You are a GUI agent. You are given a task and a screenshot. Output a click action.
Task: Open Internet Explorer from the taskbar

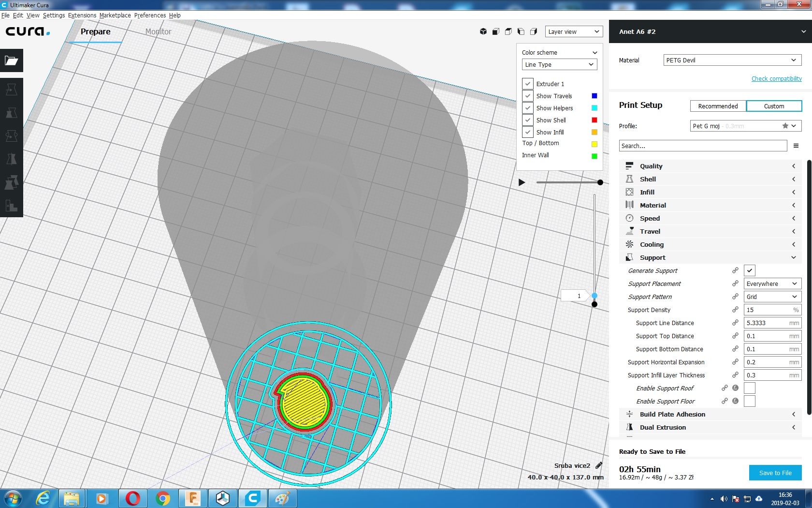pos(43,498)
